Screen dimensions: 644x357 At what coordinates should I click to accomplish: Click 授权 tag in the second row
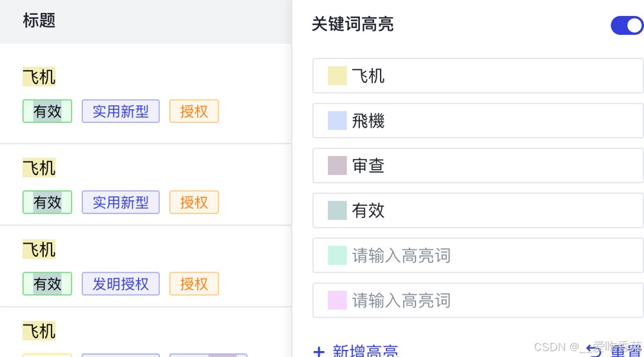[194, 202]
